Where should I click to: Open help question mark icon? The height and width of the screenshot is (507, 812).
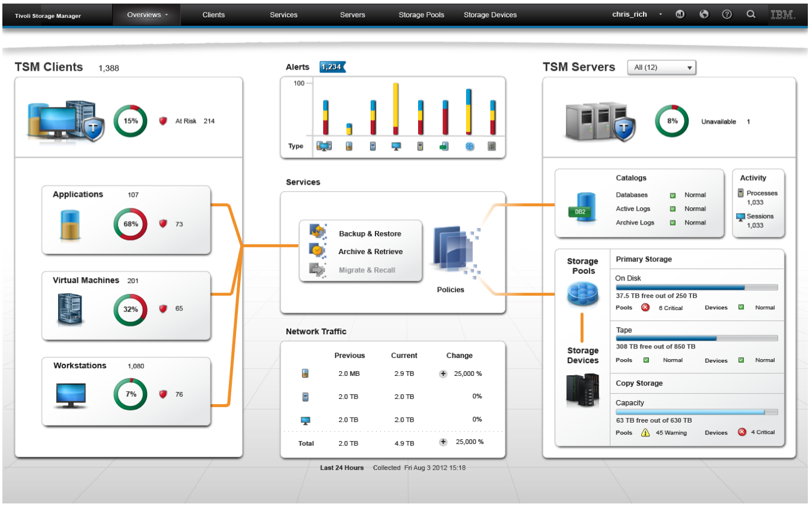727,15
